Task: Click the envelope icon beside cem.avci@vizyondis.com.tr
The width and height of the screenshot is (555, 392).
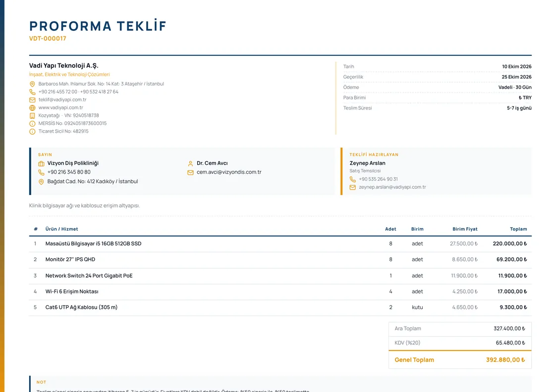Action: 190,173
